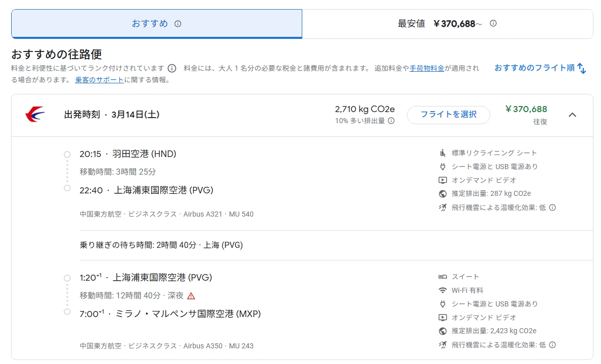Click the China Eastern airline logo
The height and width of the screenshot is (364, 601).
(35, 115)
